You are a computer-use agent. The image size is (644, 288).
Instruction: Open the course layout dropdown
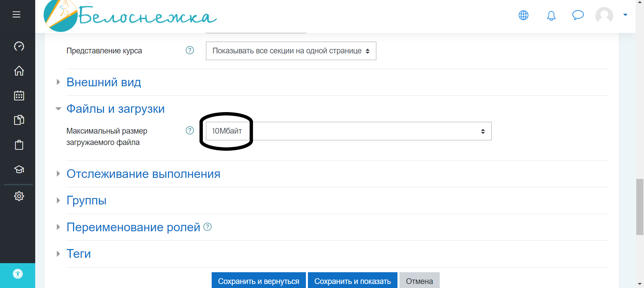(x=291, y=51)
